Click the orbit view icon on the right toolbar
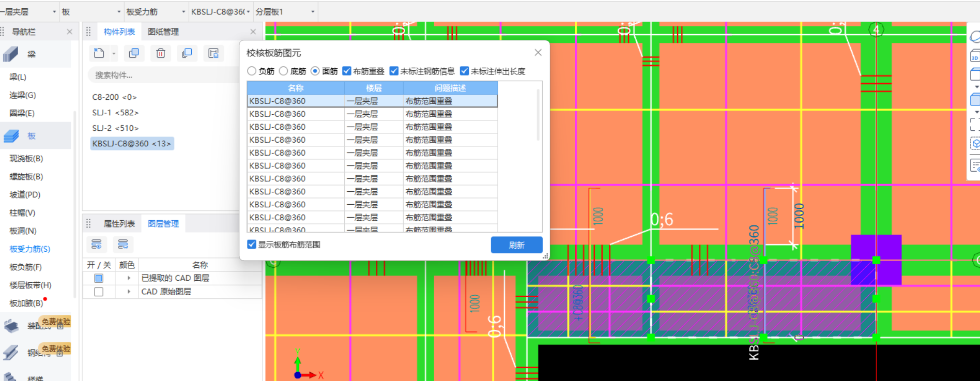Screen dimensions: 980x381 (x=974, y=37)
